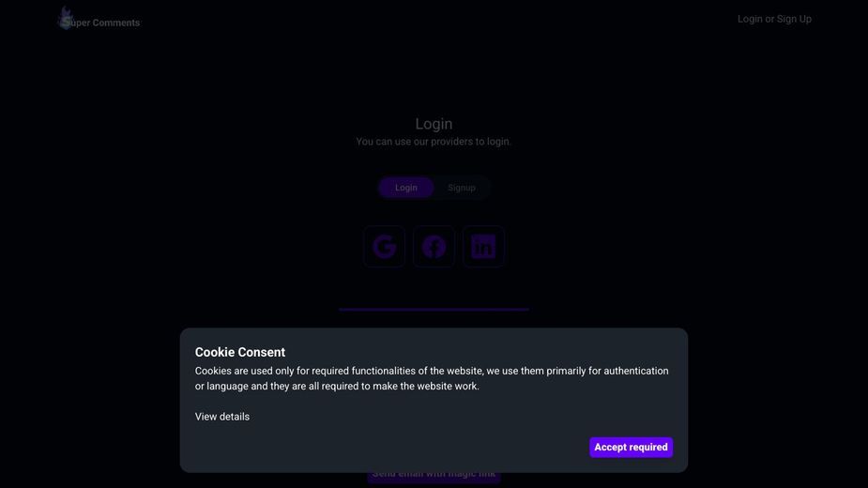Click the cookie consent description paragraph
The image size is (868, 488).
click(x=432, y=378)
